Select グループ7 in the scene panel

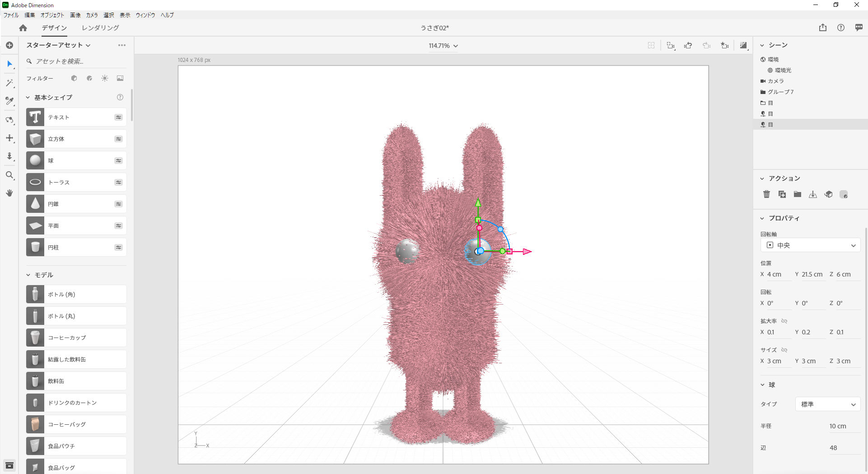(x=780, y=92)
